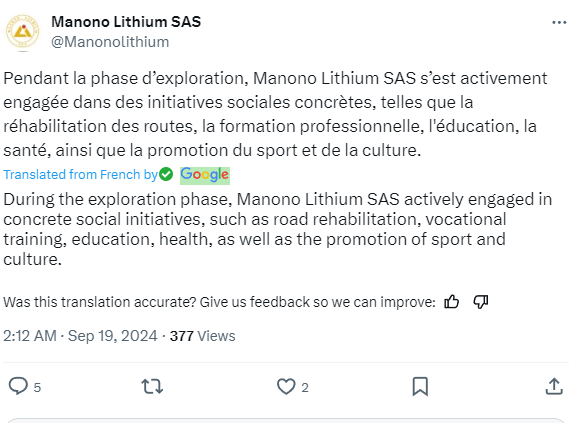The height and width of the screenshot is (423, 584).
Task: Open the share upload icon
Action: [554, 386]
